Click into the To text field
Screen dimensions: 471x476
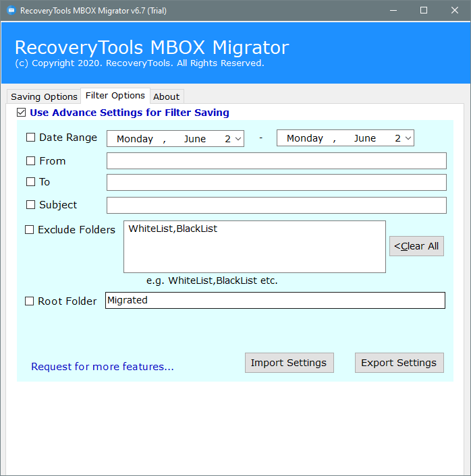(x=277, y=182)
